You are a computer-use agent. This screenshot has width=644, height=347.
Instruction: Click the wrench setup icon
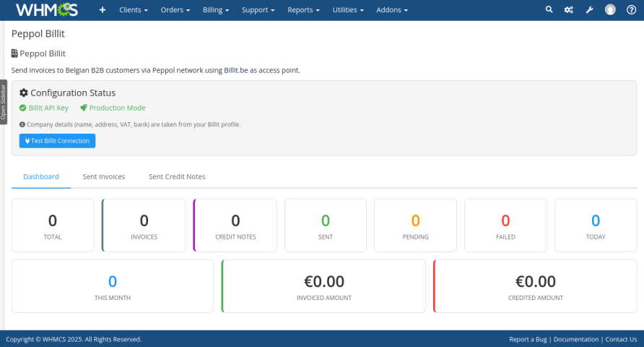coord(589,10)
